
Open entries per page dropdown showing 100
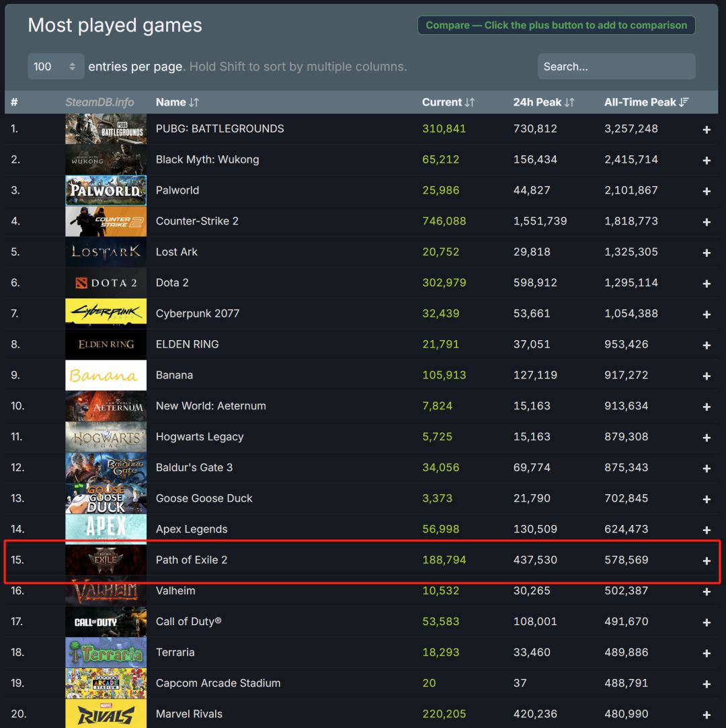56,67
